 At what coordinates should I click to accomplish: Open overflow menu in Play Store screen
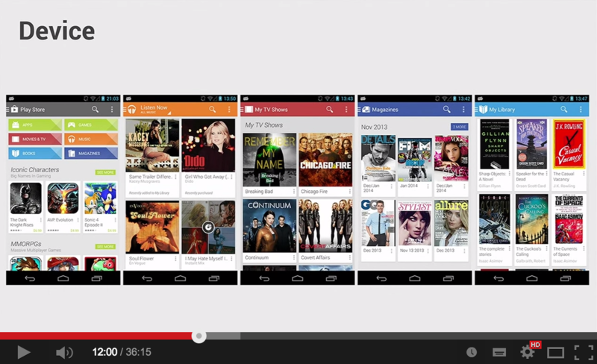112,110
